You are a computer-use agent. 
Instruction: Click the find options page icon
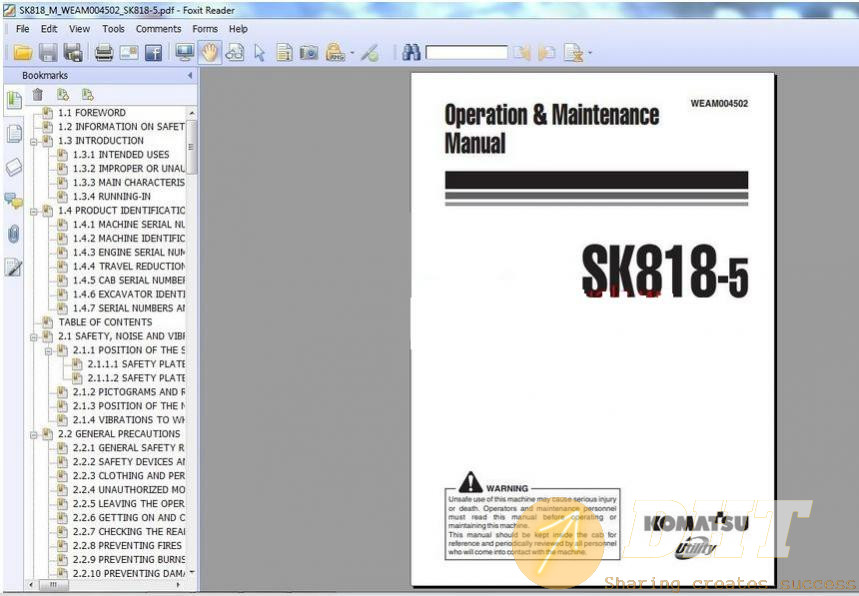click(x=574, y=53)
